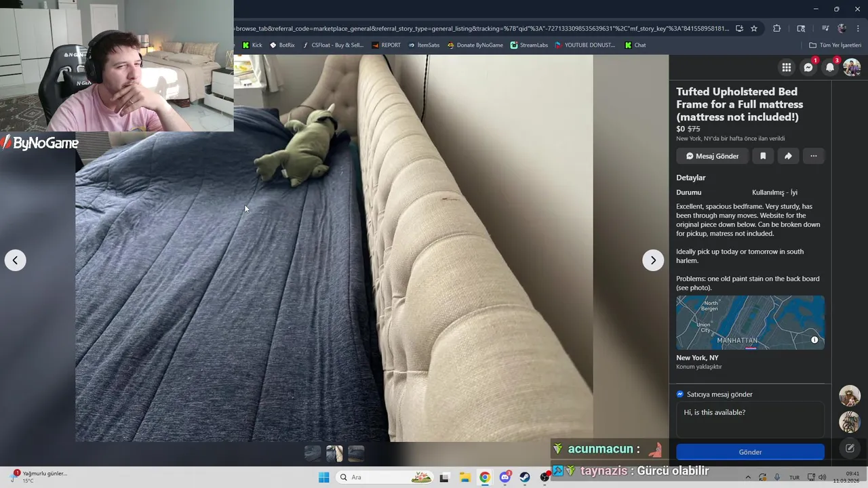The height and width of the screenshot is (488, 868).
Task: Open the Facebook menu grid icon
Action: click(787, 67)
